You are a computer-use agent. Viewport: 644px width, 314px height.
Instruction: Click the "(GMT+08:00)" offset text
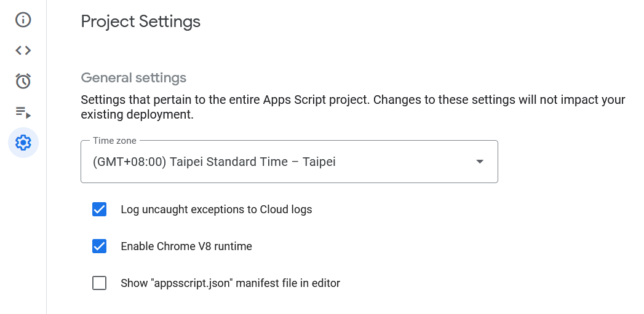click(x=129, y=162)
